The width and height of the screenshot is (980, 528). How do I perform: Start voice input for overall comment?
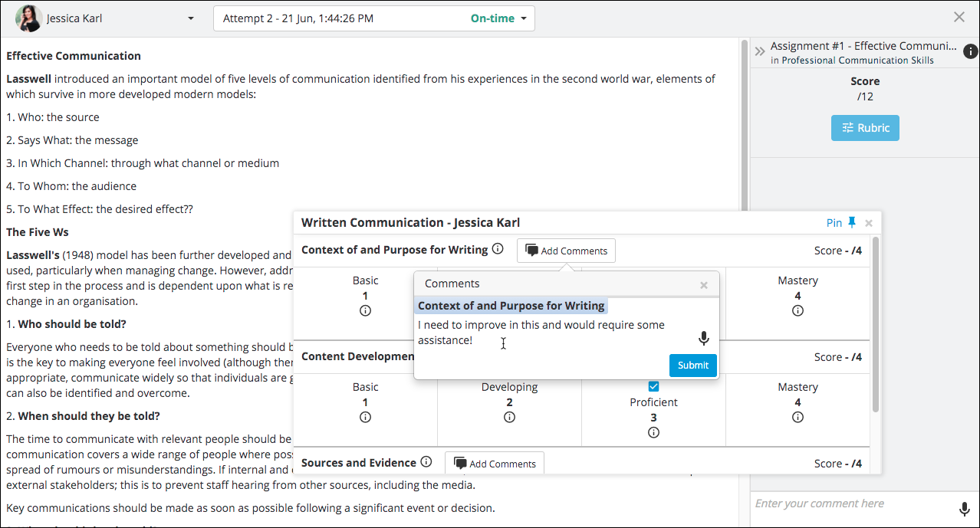[x=965, y=509]
